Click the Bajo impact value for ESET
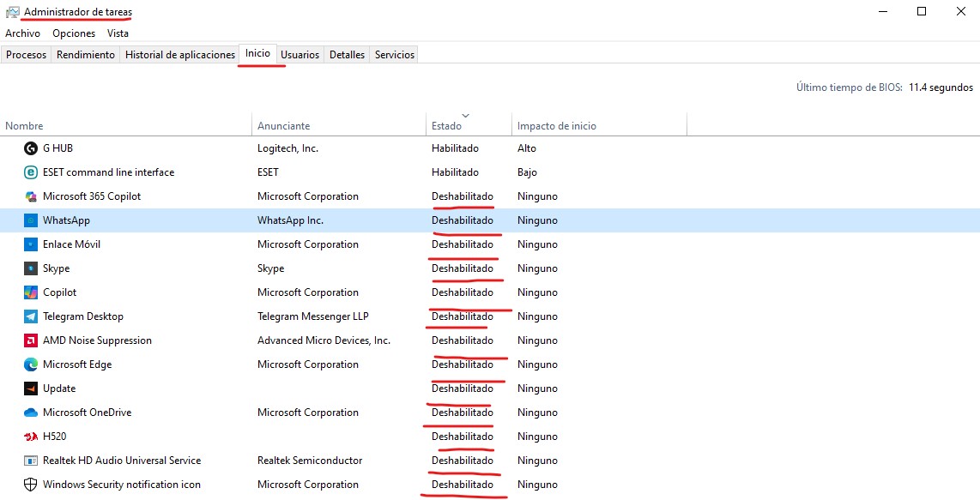The height and width of the screenshot is (500, 980). point(527,172)
